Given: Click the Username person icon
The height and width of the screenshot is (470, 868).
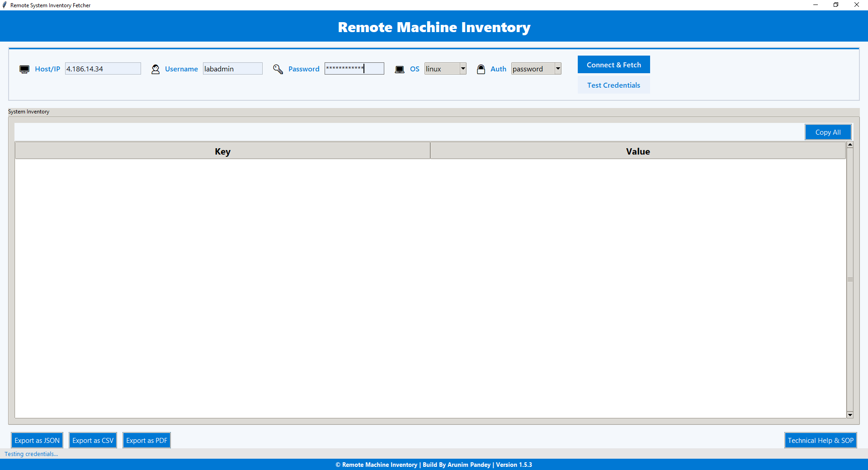Looking at the screenshot, I should click(x=155, y=69).
